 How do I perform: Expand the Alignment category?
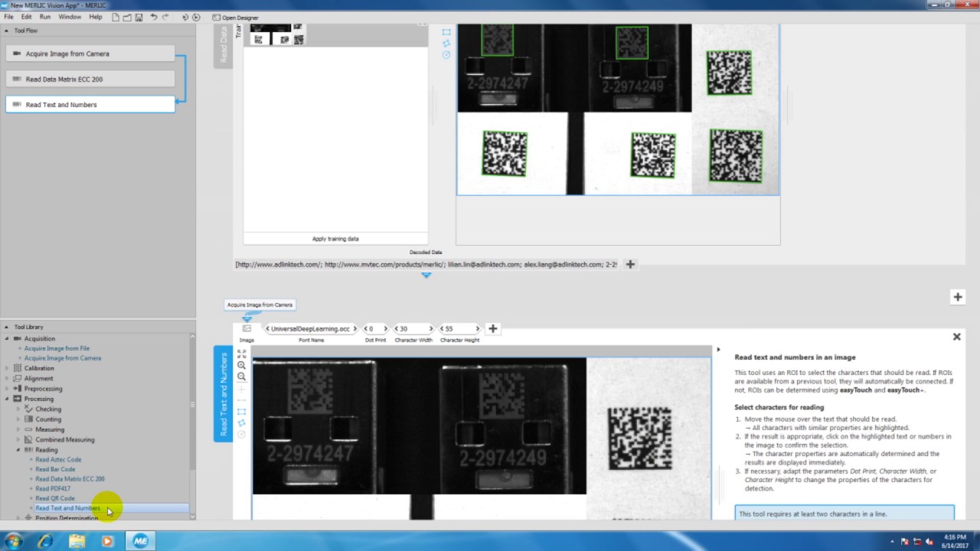point(7,378)
